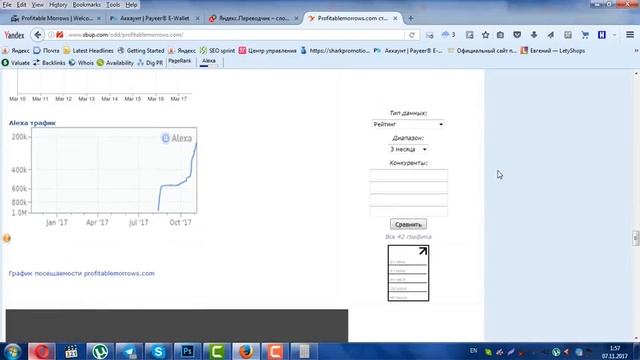
Task: Reload the page with the refresh icon
Action: point(412,35)
